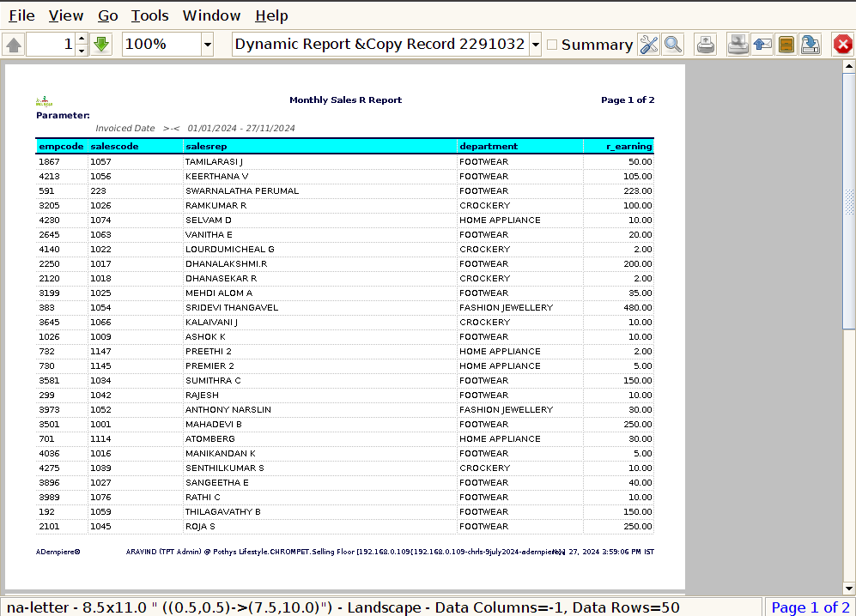Screen dimensions: 856x616
Task: Click salesrep SRIDEVI THANGAVEL
Action: pos(232,308)
